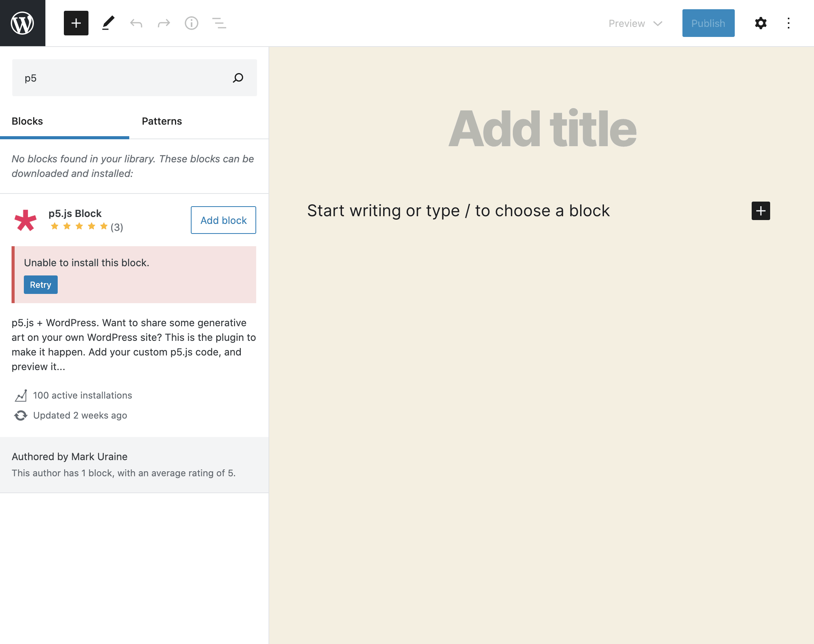
Task: Open the three-dot Options menu
Action: point(788,23)
